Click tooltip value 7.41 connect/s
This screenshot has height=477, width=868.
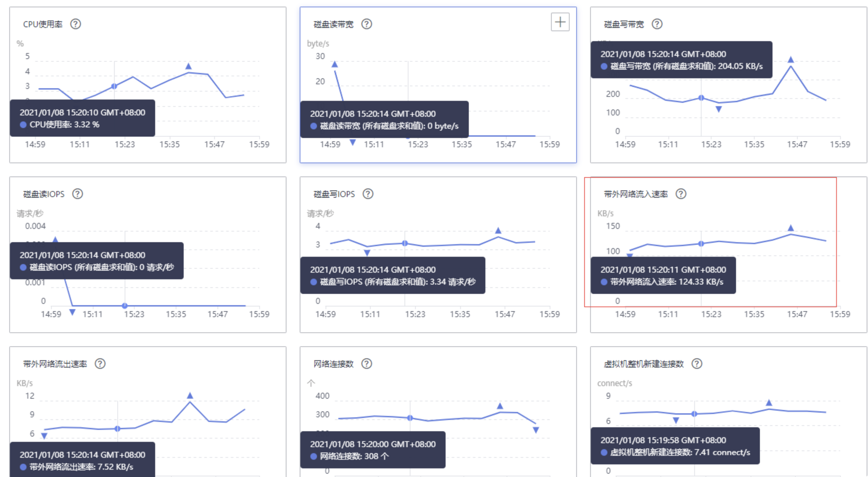coord(722,452)
